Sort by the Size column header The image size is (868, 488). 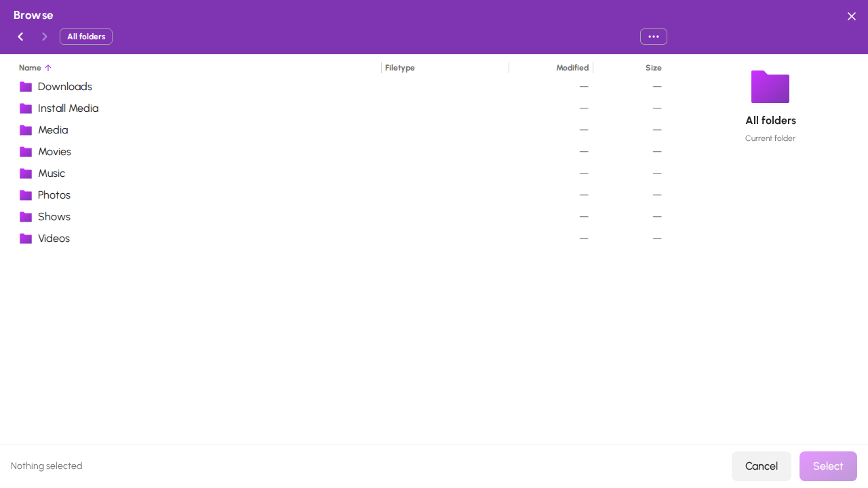point(654,68)
